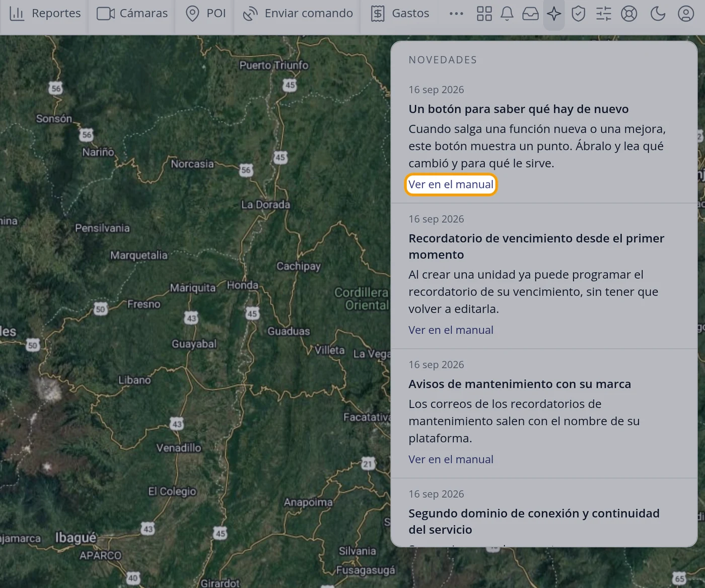
Task: Click the NOVEDADES panel header
Action: coord(443,60)
